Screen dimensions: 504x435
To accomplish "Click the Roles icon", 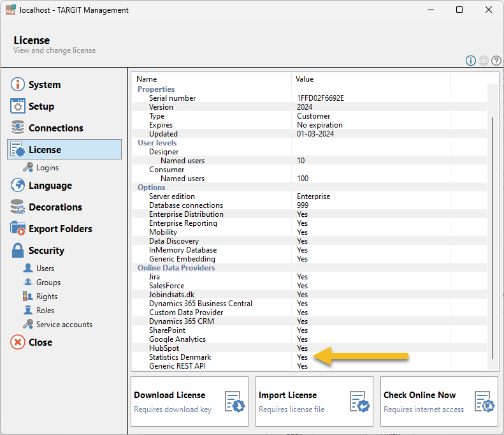I will [x=28, y=311].
